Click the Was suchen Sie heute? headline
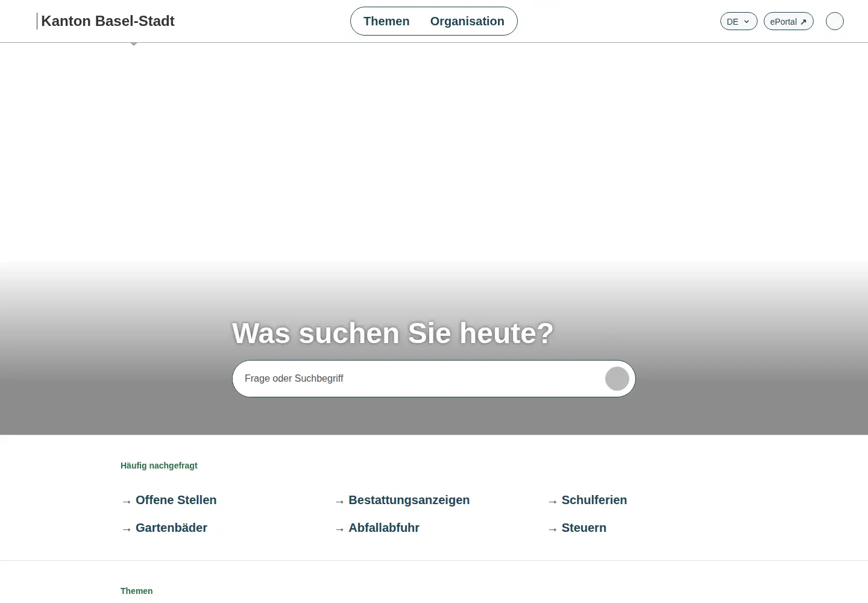Image resolution: width=868 pixels, height=603 pixels. point(393,333)
